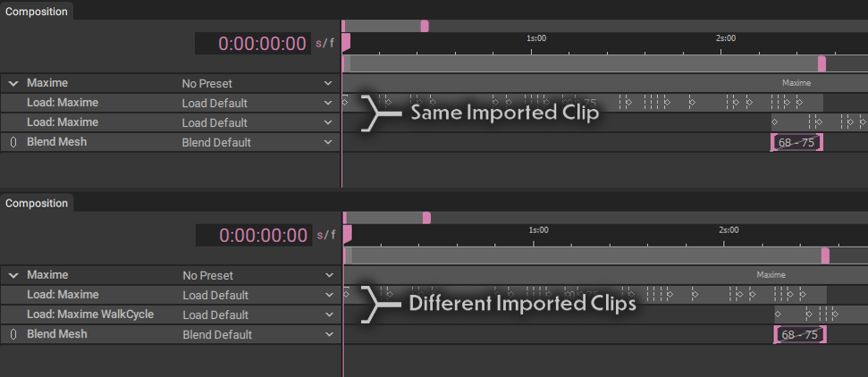Click the Blend Mesh clip icon in top panel
868x377 pixels.
(x=13, y=142)
